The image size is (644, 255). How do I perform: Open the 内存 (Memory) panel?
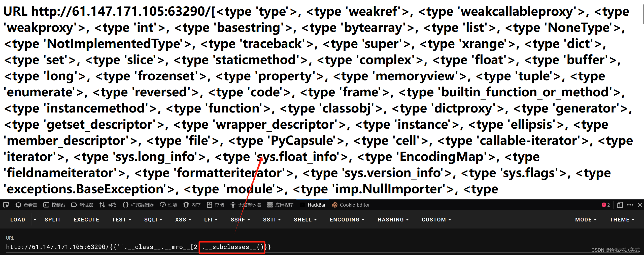192,205
